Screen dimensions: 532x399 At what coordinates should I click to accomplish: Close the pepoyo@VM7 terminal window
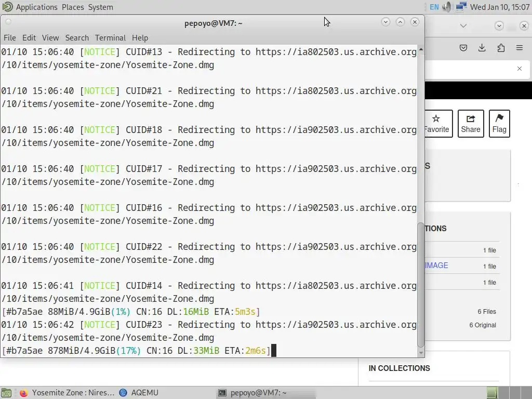(x=415, y=22)
